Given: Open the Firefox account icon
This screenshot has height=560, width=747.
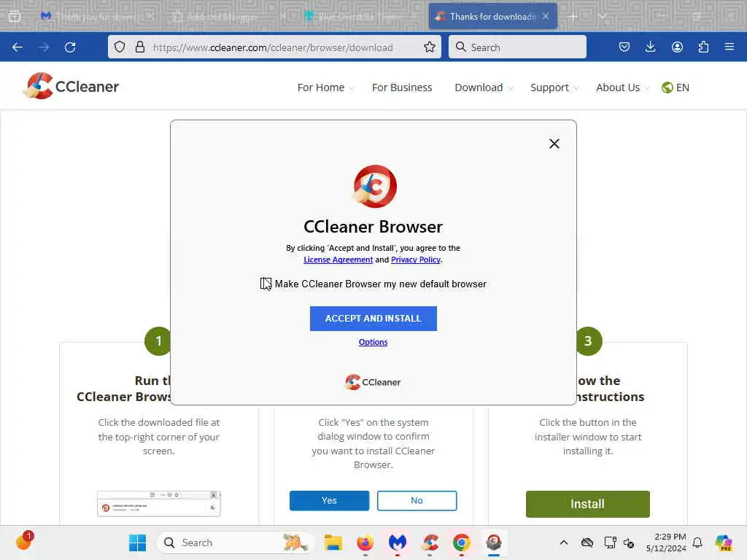Looking at the screenshot, I should [677, 47].
